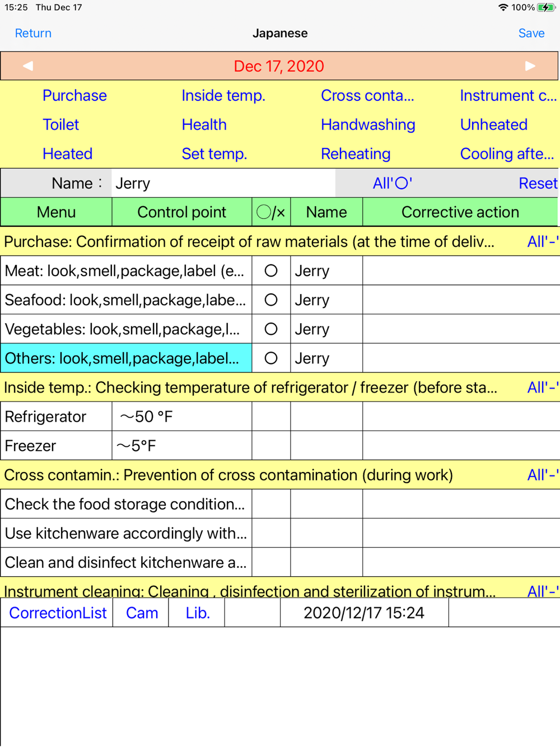Jump to Toilet section
The width and height of the screenshot is (560, 747).
point(61,124)
